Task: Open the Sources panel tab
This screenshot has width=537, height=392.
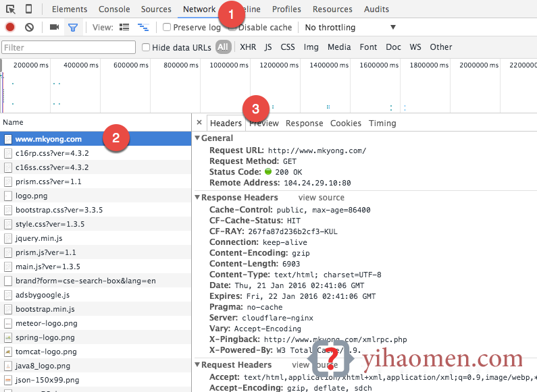Action: point(156,9)
